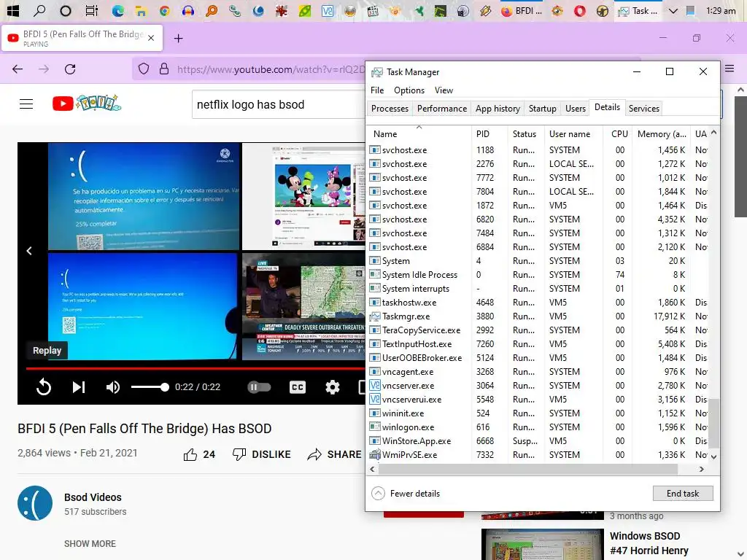Launch Audacity headphones icon in taskbar
The image size is (747, 560).
click(188, 10)
